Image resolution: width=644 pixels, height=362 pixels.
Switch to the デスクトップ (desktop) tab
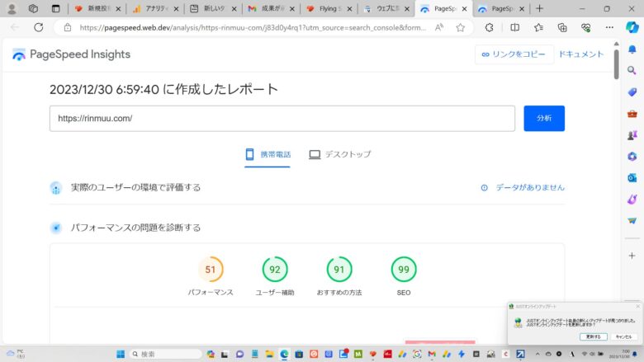(x=339, y=154)
